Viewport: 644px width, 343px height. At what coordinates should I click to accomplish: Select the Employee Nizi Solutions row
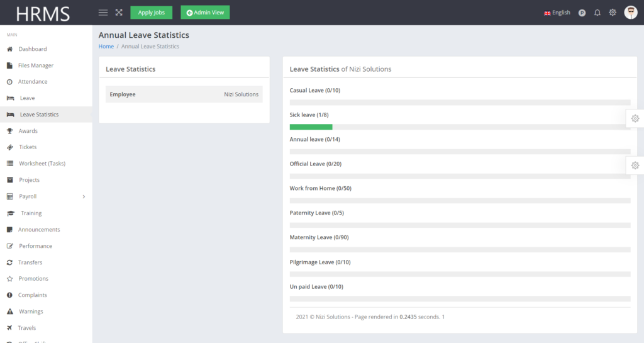(x=184, y=94)
